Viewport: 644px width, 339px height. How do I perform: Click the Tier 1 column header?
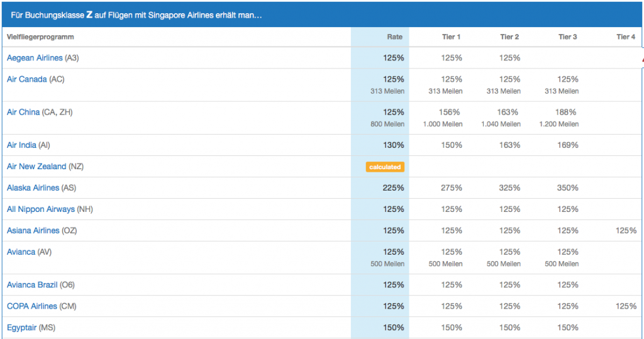point(452,37)
